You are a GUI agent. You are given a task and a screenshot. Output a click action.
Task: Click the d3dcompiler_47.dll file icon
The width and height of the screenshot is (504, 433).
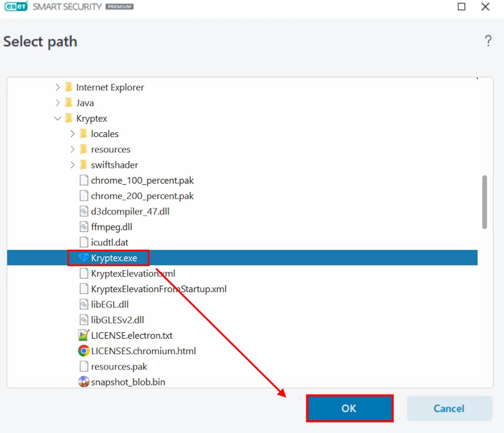coord(84,211)
